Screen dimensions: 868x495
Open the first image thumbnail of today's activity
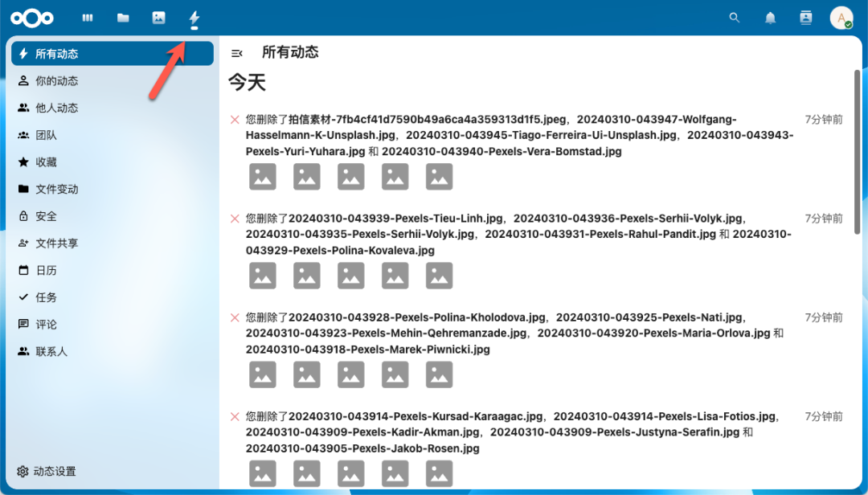click(262, 176)
